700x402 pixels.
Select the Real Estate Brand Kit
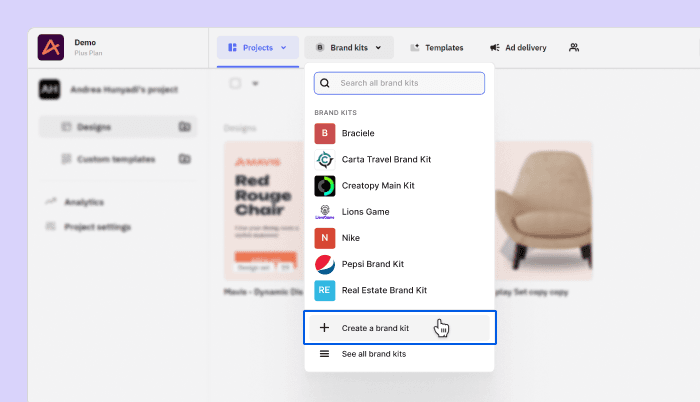pos(384,290)
